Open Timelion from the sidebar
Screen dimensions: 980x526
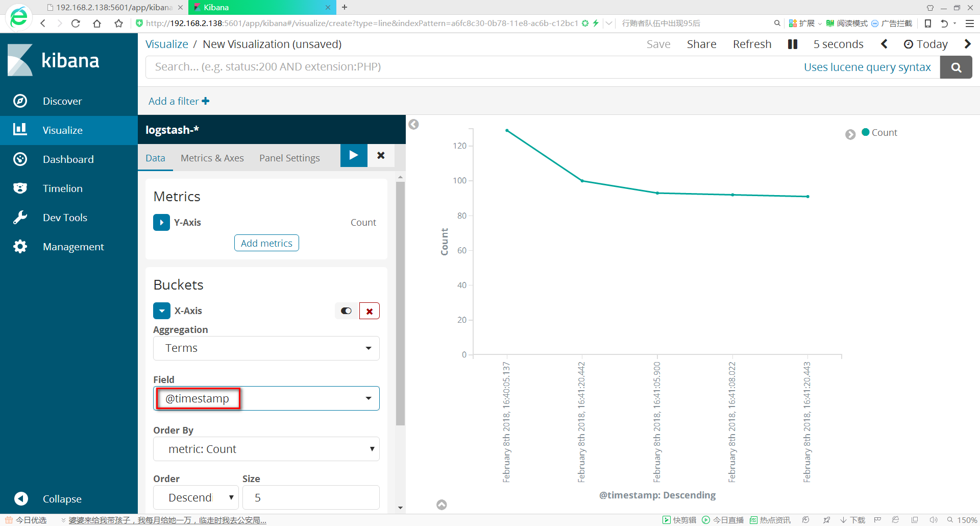point(62,188)
